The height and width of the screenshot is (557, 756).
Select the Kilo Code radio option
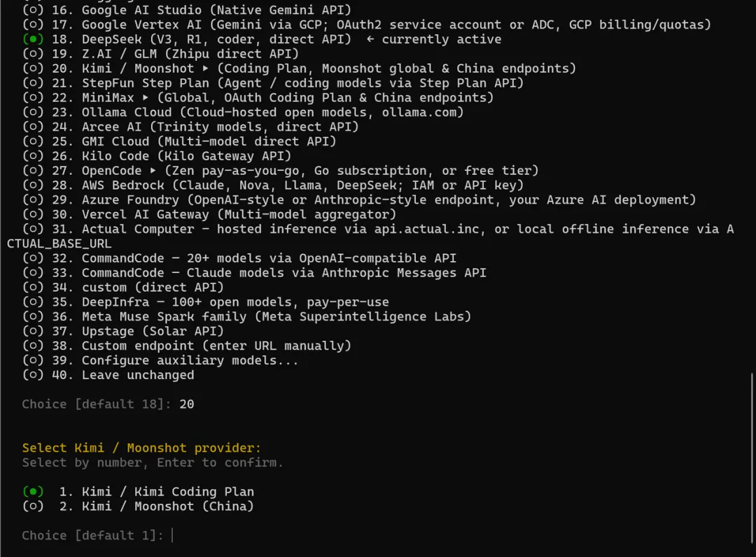tap(33, 155)
